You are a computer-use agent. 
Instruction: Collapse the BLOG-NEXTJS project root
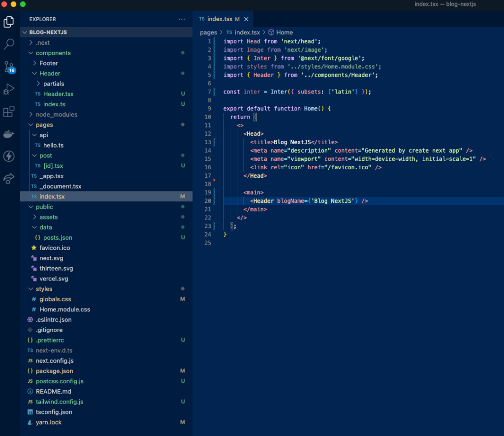[x=48, y=32]
